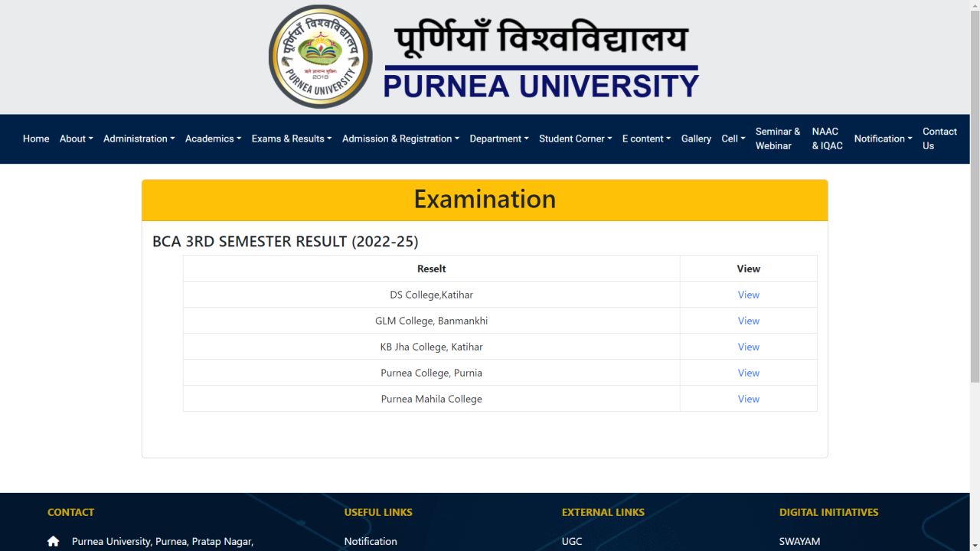View the Purnea College, Purnia result
This screenshot has width=980, height=551.
click(x=748, y=373)
